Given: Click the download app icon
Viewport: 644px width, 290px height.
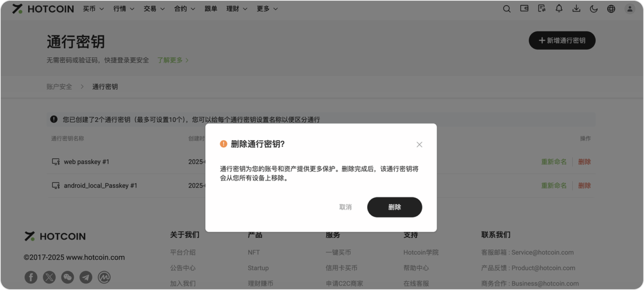Looking at the screenshot, I should pyautogui.click(x=576, y=9).
